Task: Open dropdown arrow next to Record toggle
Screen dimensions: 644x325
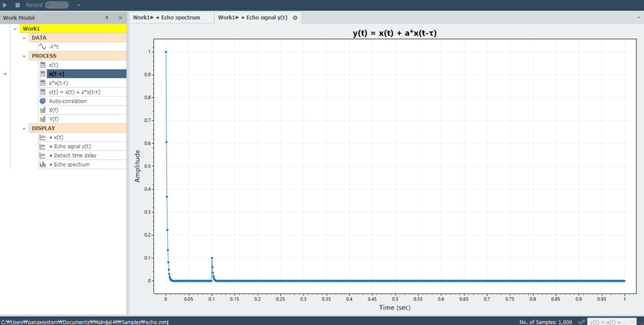Action: [79, 5]
